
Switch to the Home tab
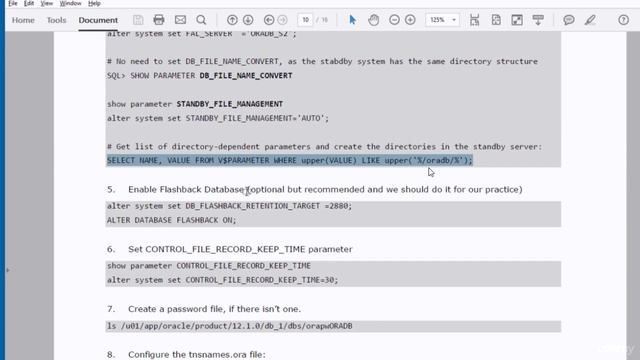point(23,20)
